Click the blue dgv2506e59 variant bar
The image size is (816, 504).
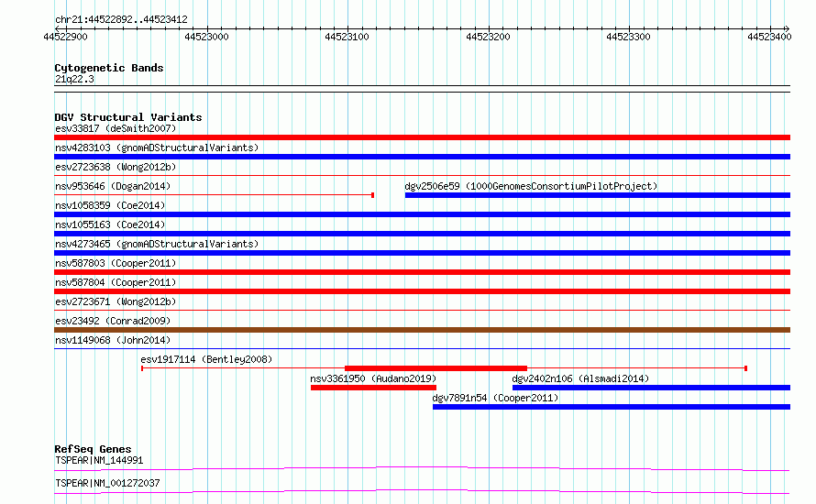click(x=598, y=195)
